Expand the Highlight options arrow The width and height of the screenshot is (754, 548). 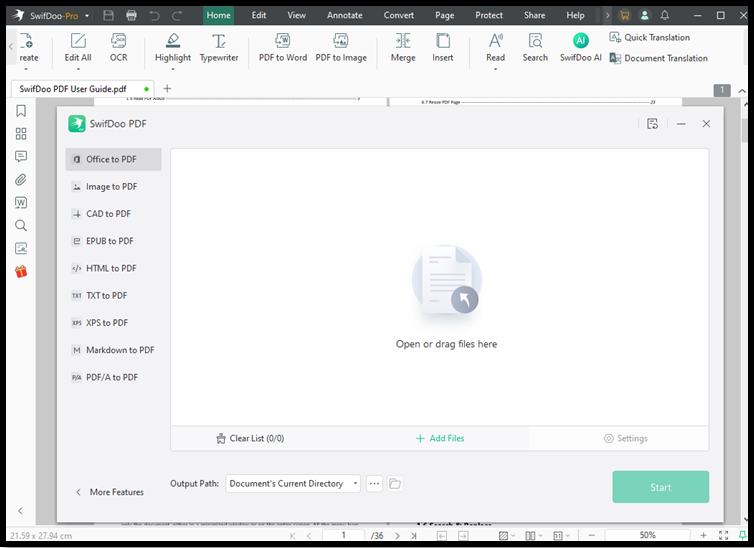tap(173, 69)
